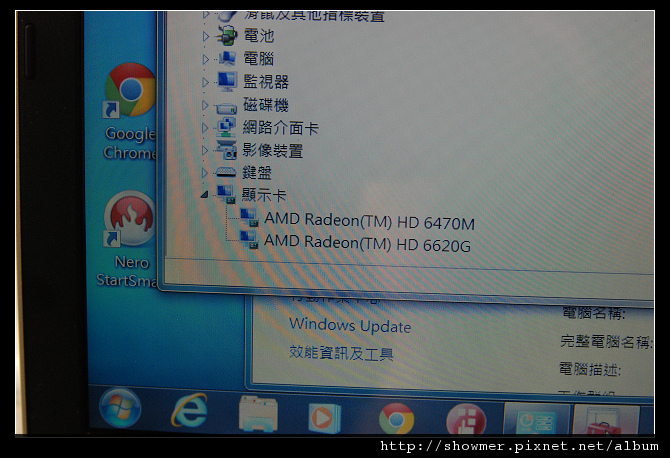
Task: Click the monitor (監視器) category icon
Action: pyautogui.click(x=226, y=81)
